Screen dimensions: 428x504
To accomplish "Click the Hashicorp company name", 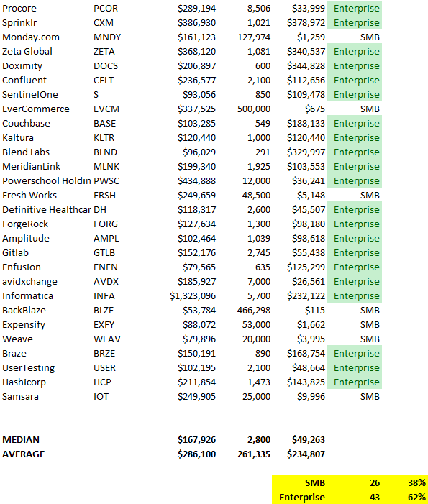I will [x=24, y=382].
